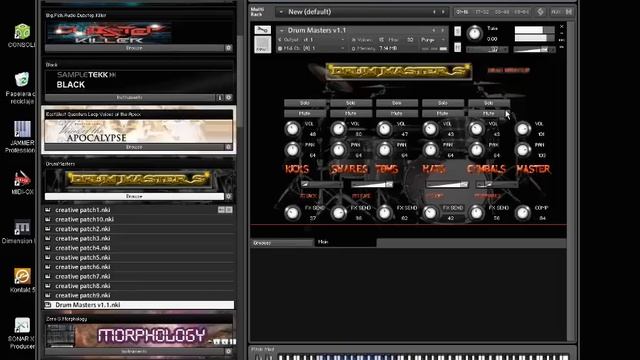Open the SONAR X Producer desktop icon

(22, 333)
